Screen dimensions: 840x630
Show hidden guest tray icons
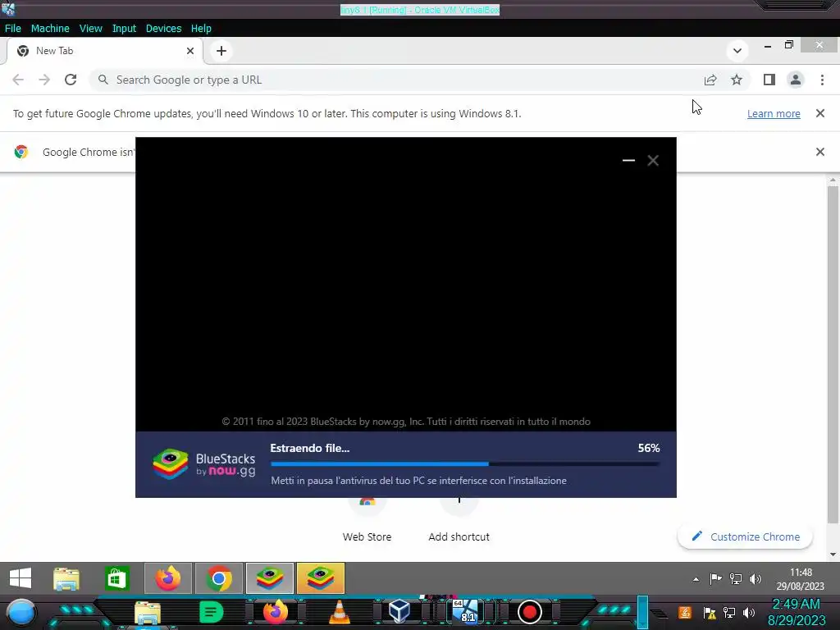(696, 579)
